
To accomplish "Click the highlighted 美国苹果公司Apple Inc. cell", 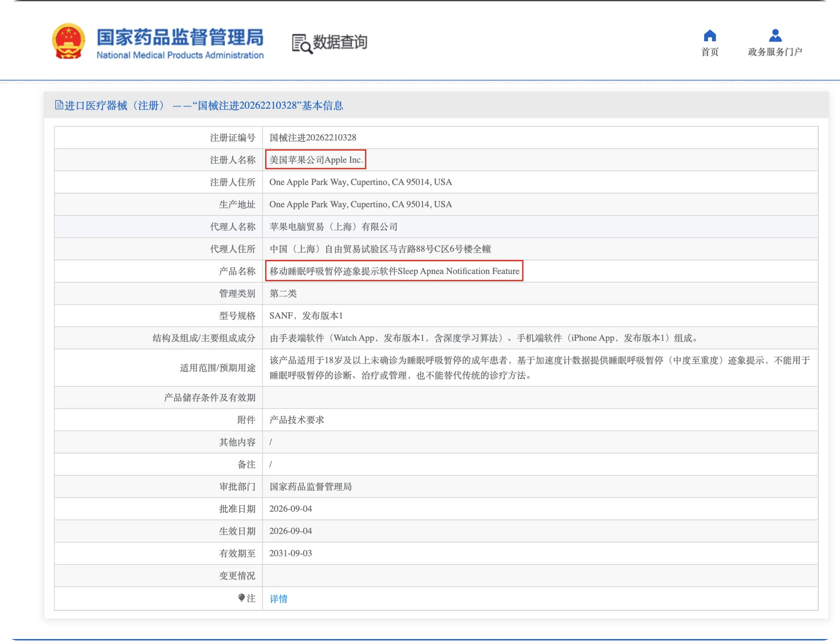I will point(316,160).
